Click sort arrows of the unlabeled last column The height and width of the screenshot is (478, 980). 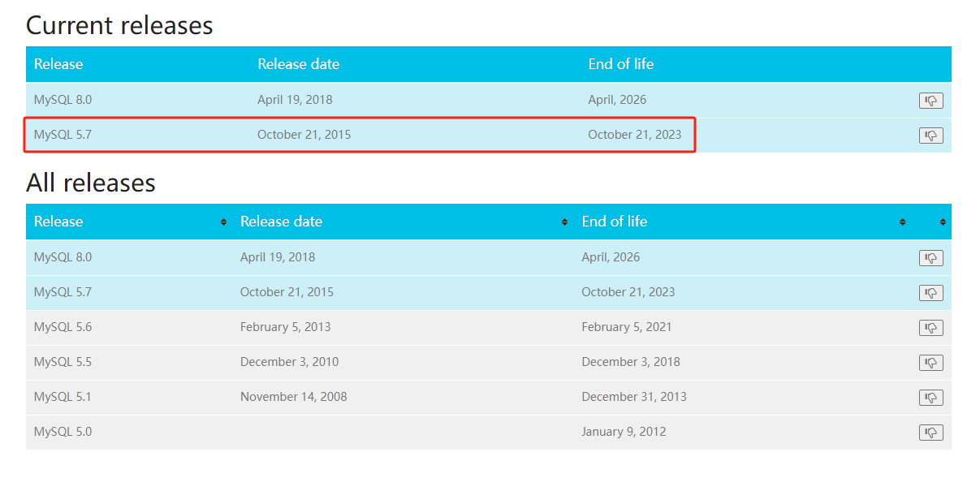click(x=943, y=222)
